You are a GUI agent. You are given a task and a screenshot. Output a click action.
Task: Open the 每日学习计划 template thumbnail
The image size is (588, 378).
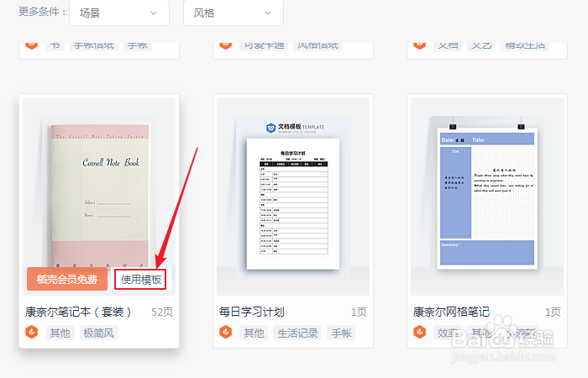click(x=293, y=196)
